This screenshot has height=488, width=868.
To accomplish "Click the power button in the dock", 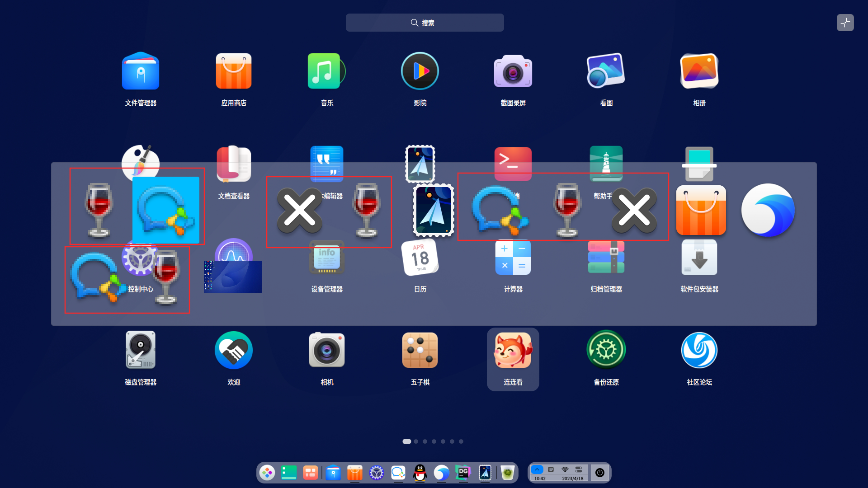I will tap(600, 473).
